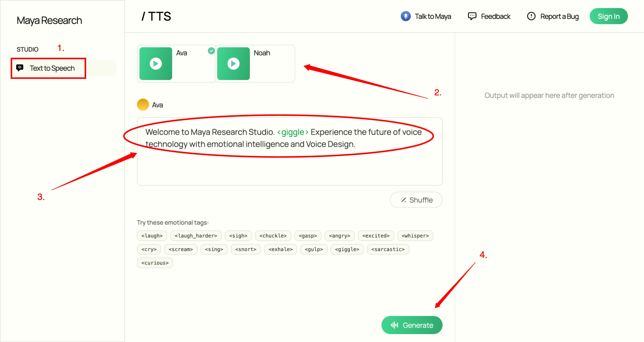
Task: Click the green checkmark on the Ava card
Action: pos(211,51)
